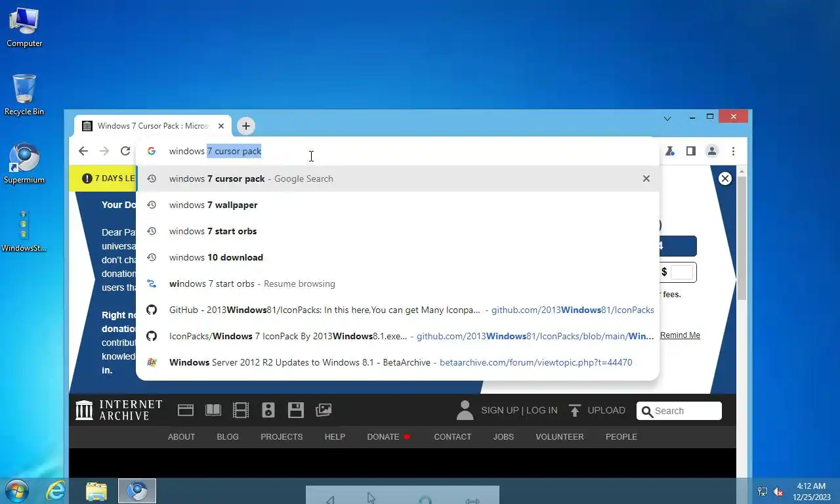Open the taskbar clock and date
This screenshot has width=840, height=504.
click(x=810, y=492)
